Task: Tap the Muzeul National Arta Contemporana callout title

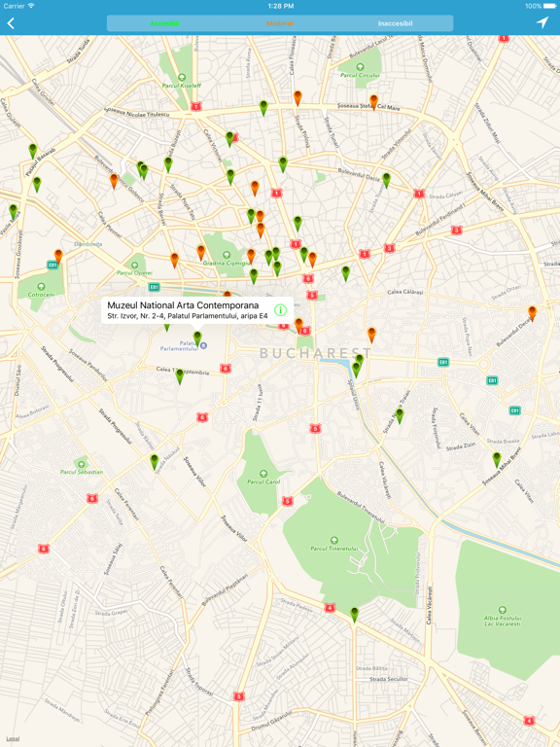Action: point(183,305)
